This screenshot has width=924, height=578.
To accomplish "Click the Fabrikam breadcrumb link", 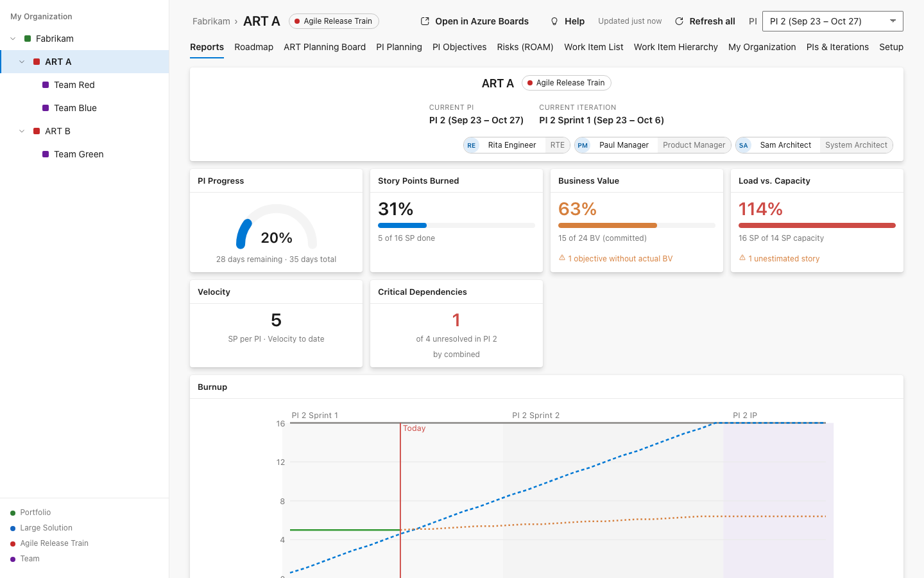I will (x=211, y=21).
